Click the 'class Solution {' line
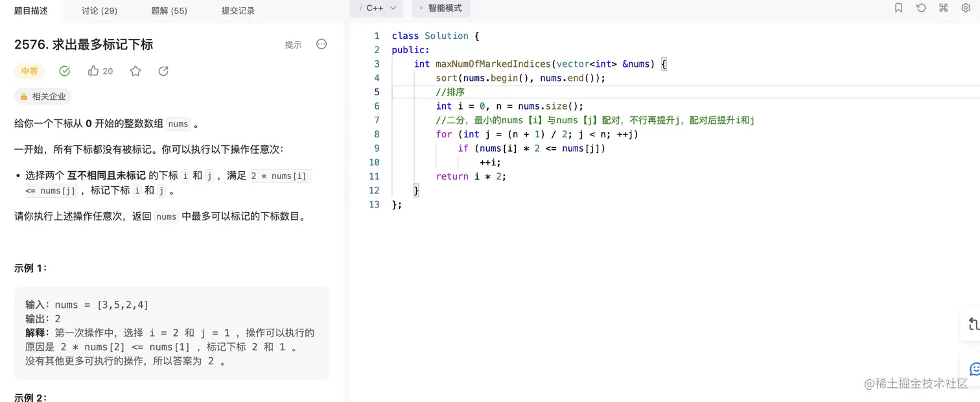The width and height of the screenshot is (980, 402). [x=436, y=36]
